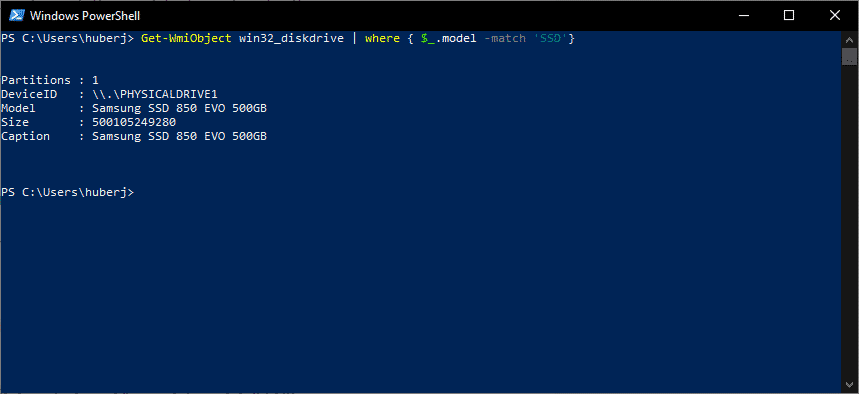
Task: Click the win32_diskdrive argument
Action: [x=291, y=38]
